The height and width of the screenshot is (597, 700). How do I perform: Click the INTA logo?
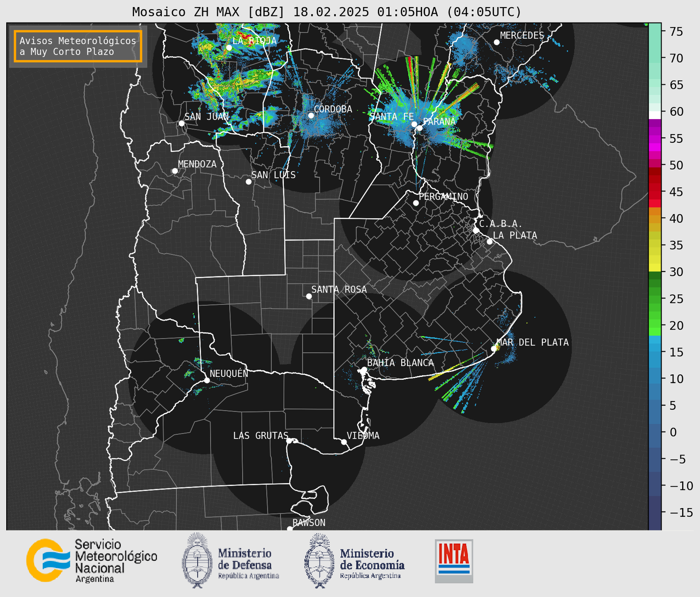[x=454, y=561]
